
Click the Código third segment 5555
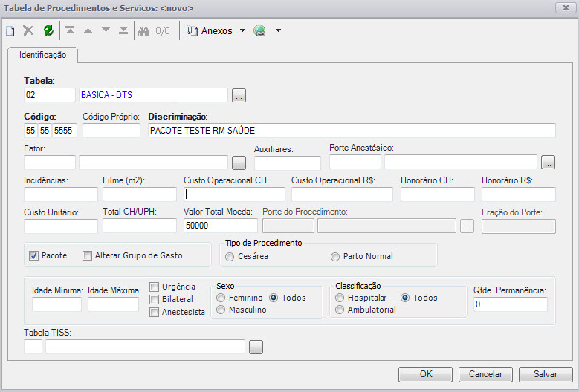[x=64, y=131]
